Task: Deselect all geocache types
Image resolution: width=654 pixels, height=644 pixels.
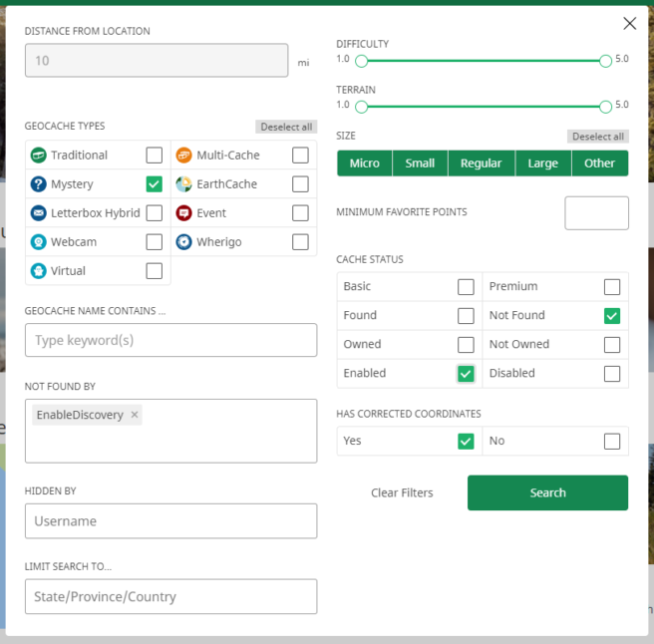Action: click(286, 127)
